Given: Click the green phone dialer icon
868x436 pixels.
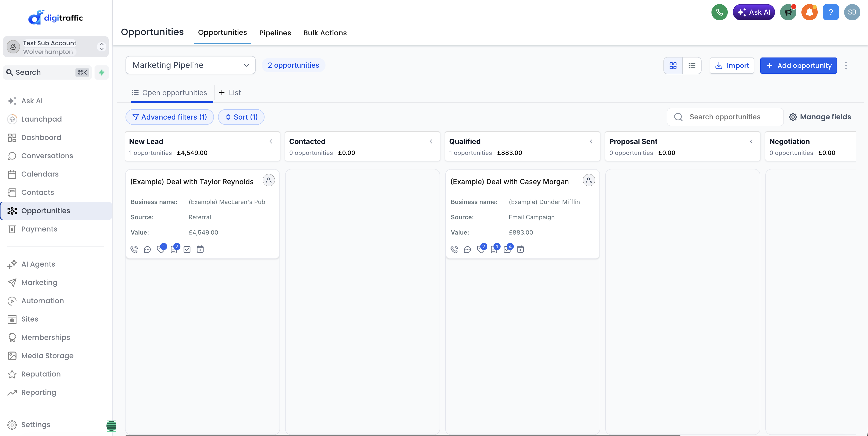Looking at the screenshot, I should click(719, 12).
